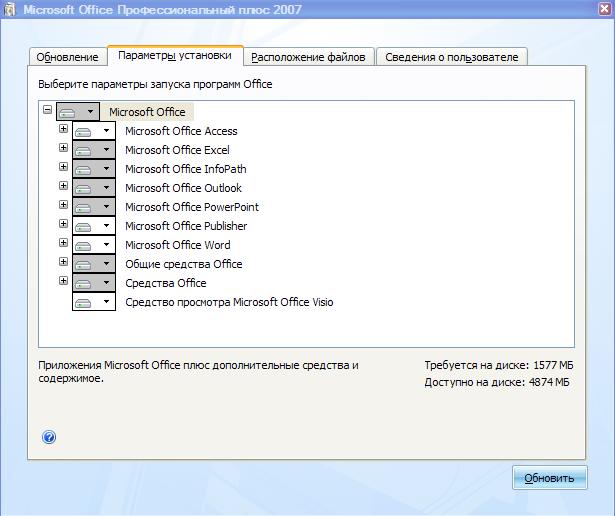The height and width of the screenshot is (516, 615).
Task: Close the Office setup window
Action: tap(605, 9)
